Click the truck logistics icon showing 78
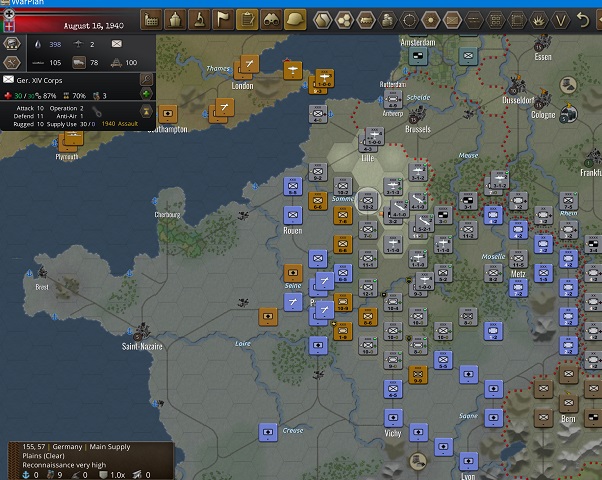Viewport: 602px width, 480px height. (x=79, y=62)
